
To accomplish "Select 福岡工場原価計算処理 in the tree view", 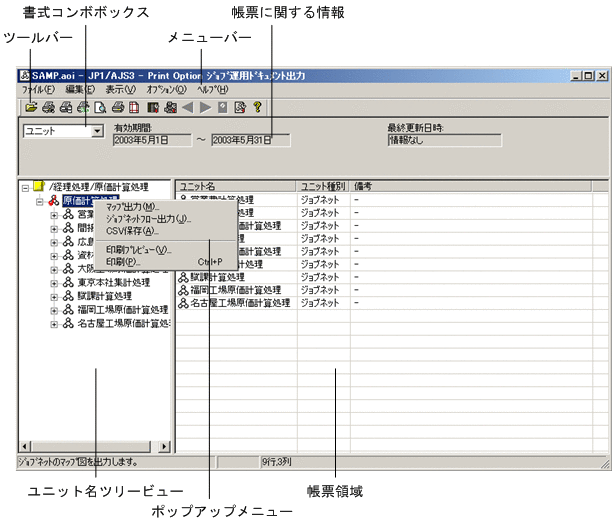I will click(123, 310).
